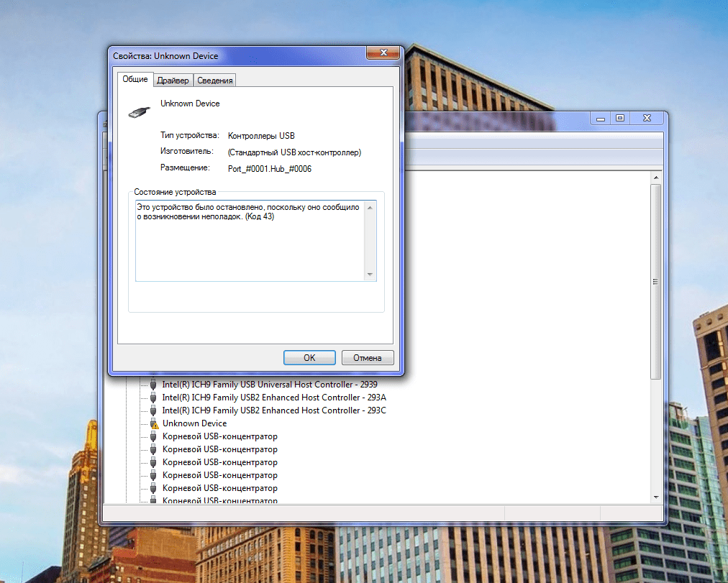The width and height of the screenshot is (728, 583).
Task: Click the Device Manager vertical scrollbar thumb
Action: [655, 280]
